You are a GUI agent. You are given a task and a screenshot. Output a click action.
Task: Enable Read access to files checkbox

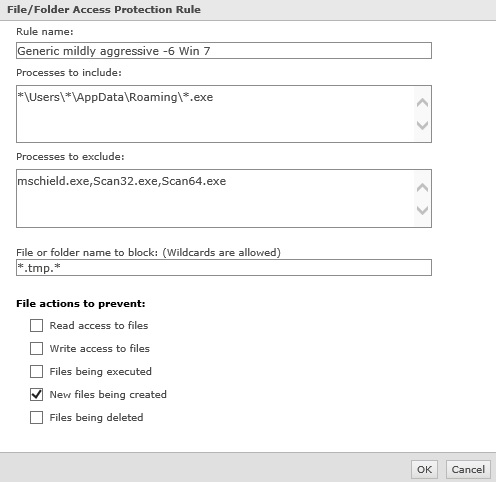(x=36, y=325)
